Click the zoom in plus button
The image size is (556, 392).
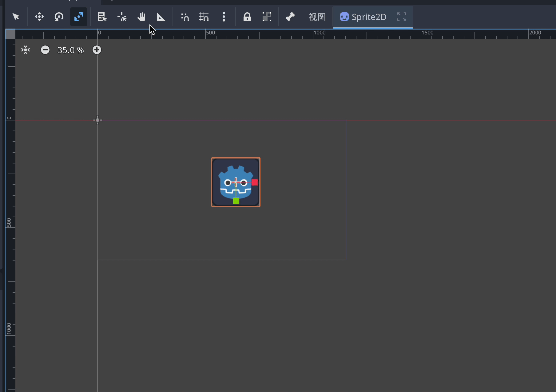tap(97, 50)
